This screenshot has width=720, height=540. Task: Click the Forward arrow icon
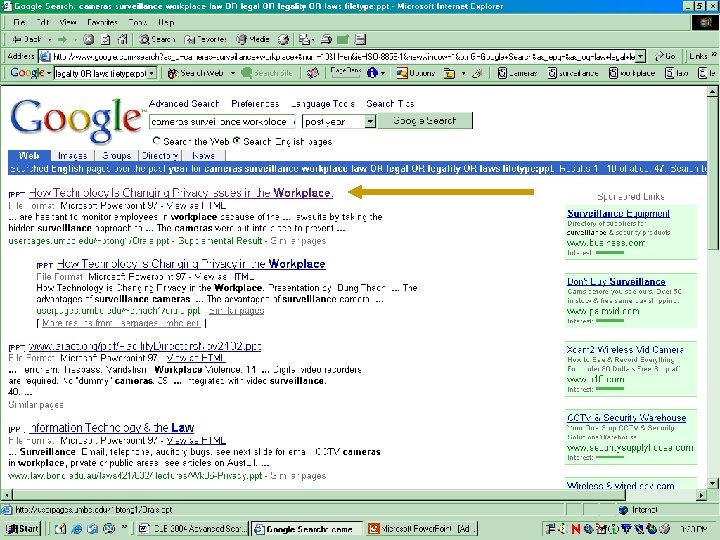[x=62, y=39]
